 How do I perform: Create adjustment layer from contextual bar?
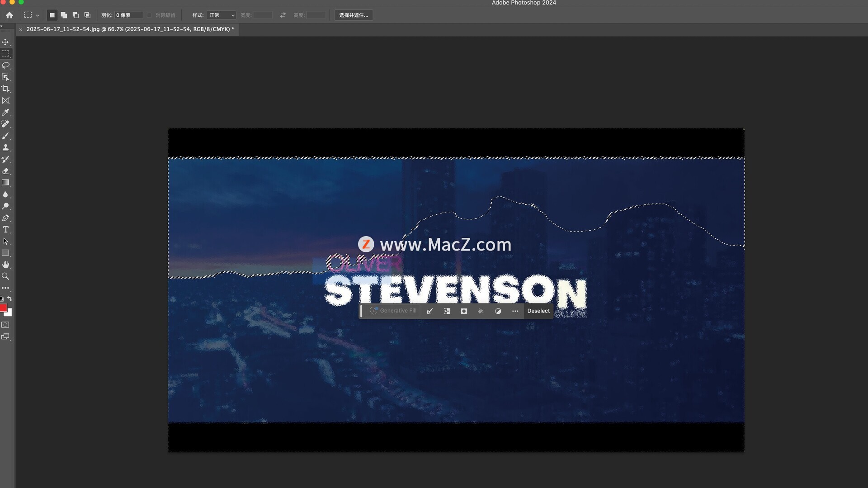click(x=498, y=311)
